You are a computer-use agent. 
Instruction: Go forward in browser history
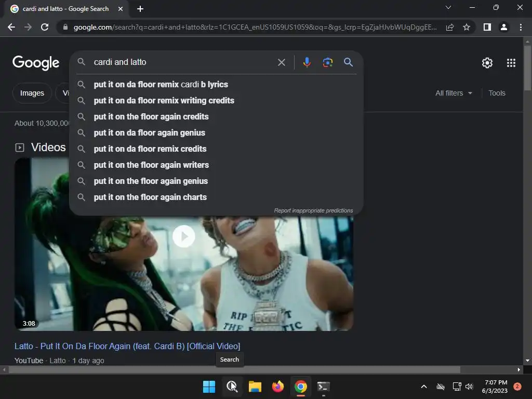(x=28, y=27)
